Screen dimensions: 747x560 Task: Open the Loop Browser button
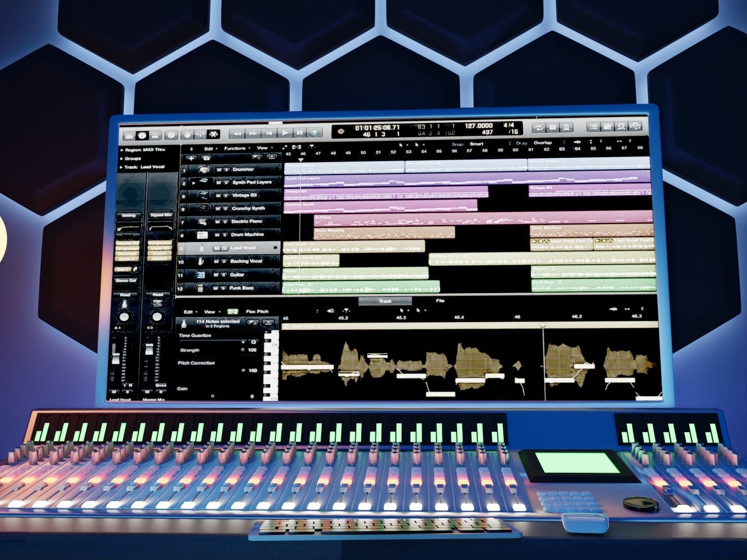621,126
